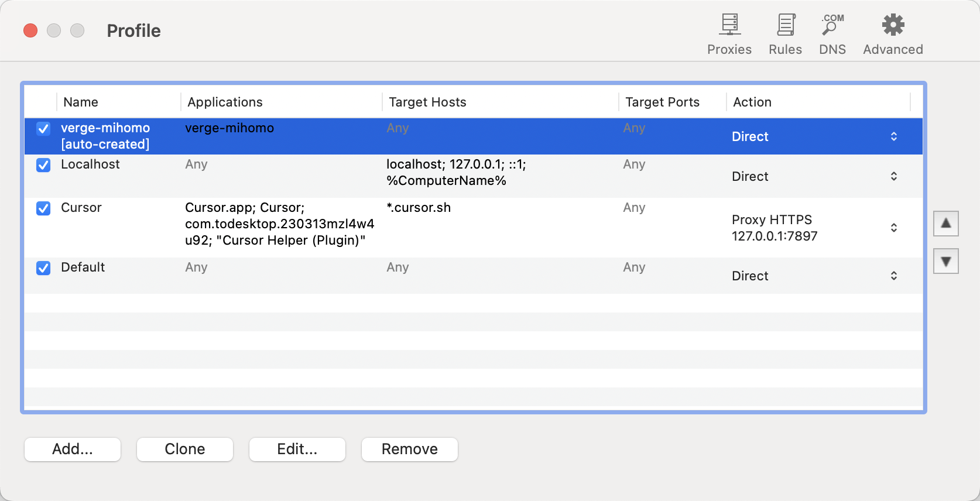Uncheck the Localhost rule

pos(43,165)
